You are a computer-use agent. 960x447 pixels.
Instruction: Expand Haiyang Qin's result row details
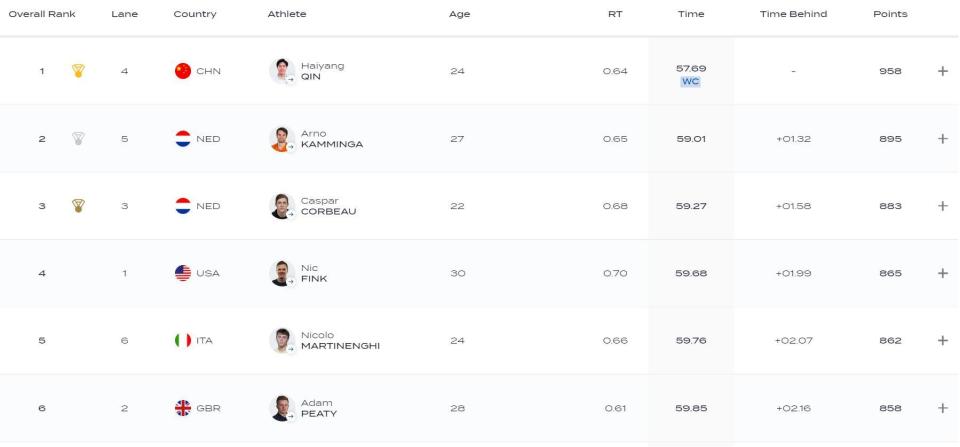[x=942, y=71]
